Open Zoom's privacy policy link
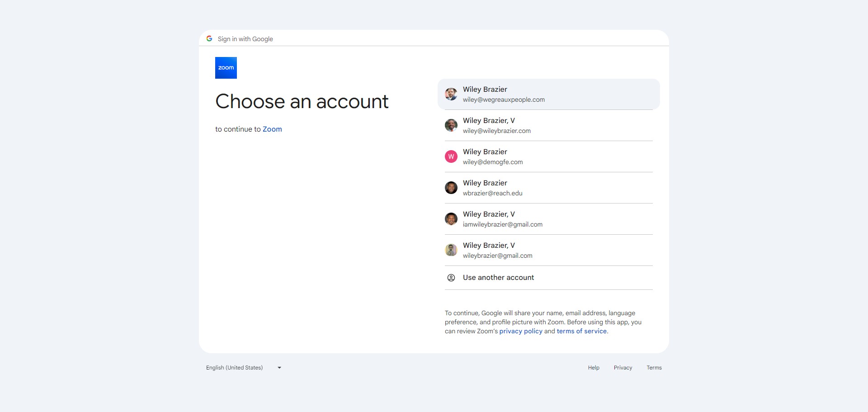The image size is (868, 412). (x=520, y=331)
